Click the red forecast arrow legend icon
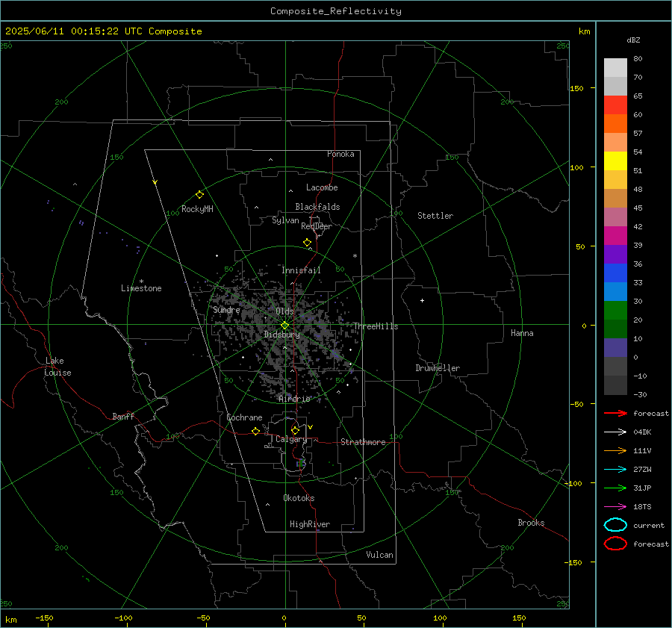 pyautogui.click(x=615, y=413)
